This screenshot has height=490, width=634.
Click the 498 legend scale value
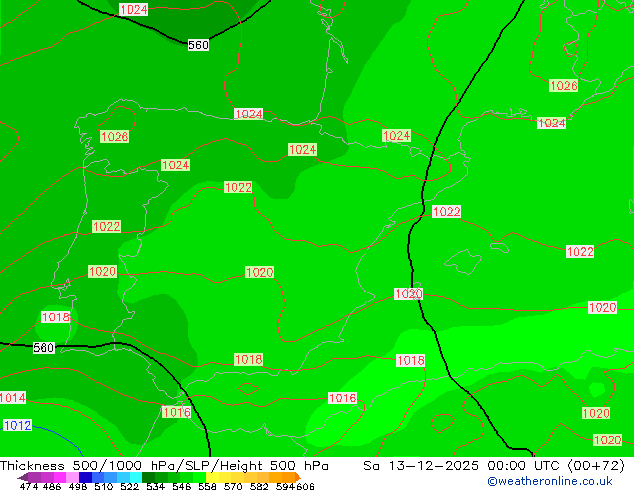click(x=78, y=486)
